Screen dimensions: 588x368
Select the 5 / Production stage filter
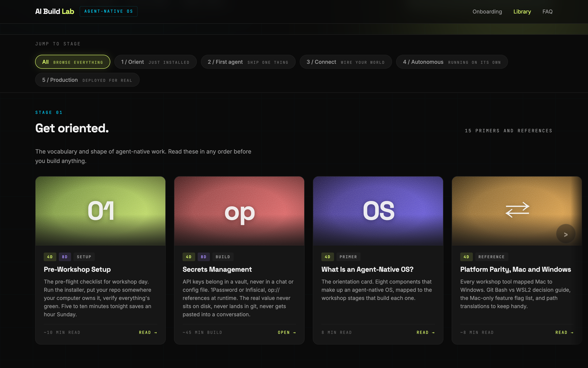[x=87, y=80]
